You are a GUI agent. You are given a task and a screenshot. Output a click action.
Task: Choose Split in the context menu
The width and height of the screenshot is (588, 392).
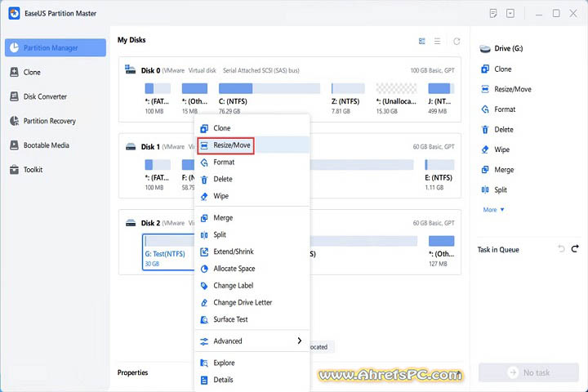tap(252, 234)
